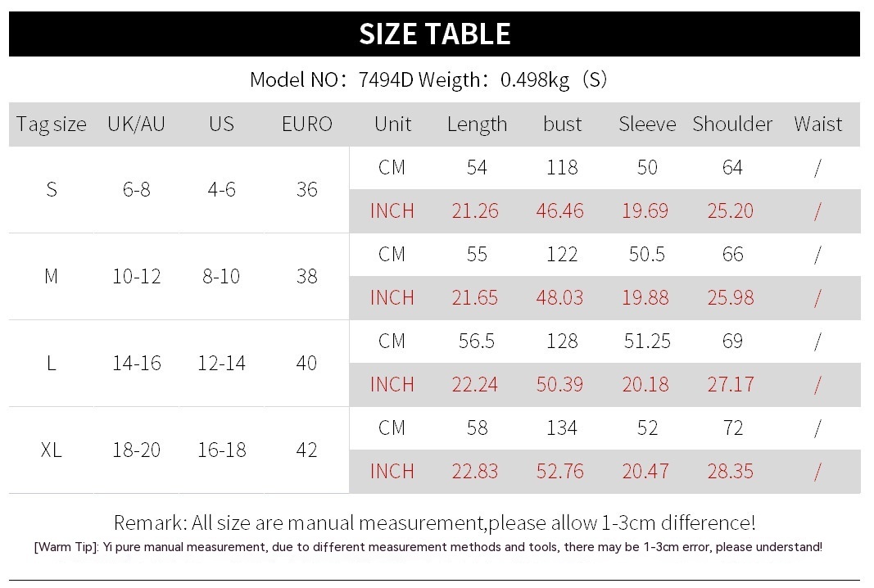This screenshot has width=874, height=588.
Task: Click the Model NO 7494D text line
Action: [x=428, y=79]
